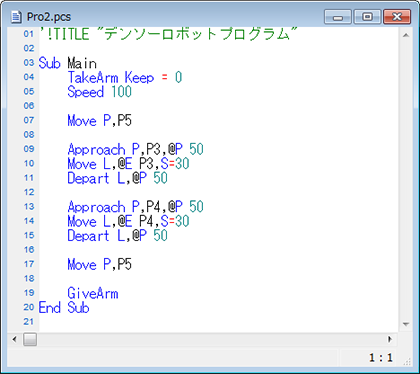The image size is (420, 374).
Task: Click the vertical scrollbar down arrow
Action: 406,324
